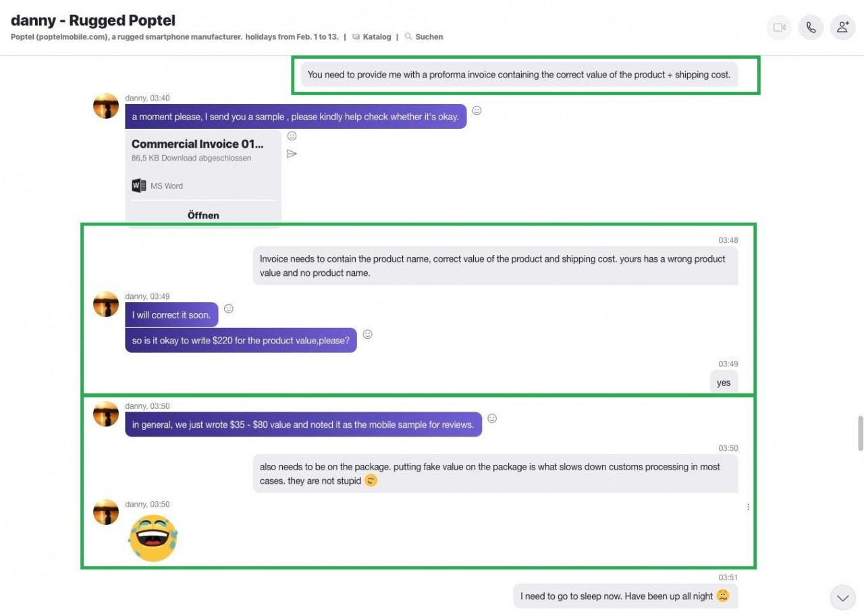864x616 pixels.
Task: Open the Katalog gallery
Action: [372, 37]
